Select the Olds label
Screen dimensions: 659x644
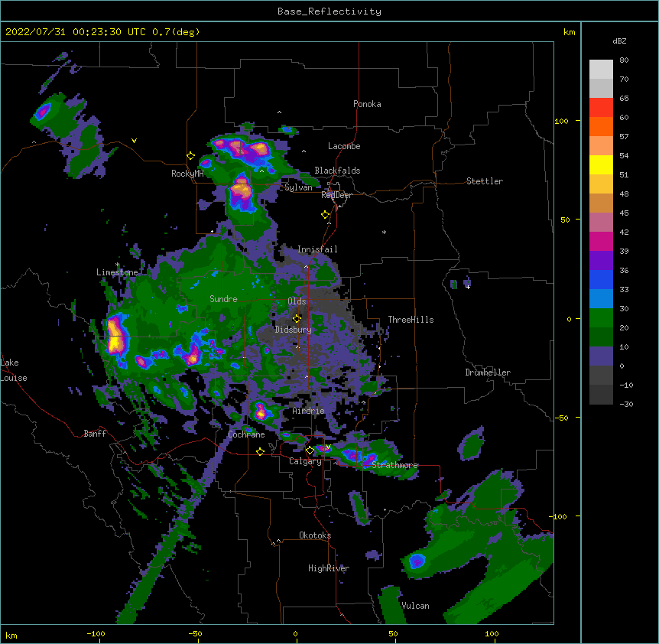(297, 301)
